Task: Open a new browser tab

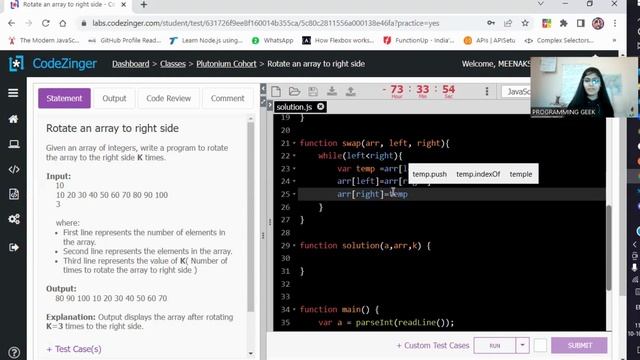Action: click(144, 5)
